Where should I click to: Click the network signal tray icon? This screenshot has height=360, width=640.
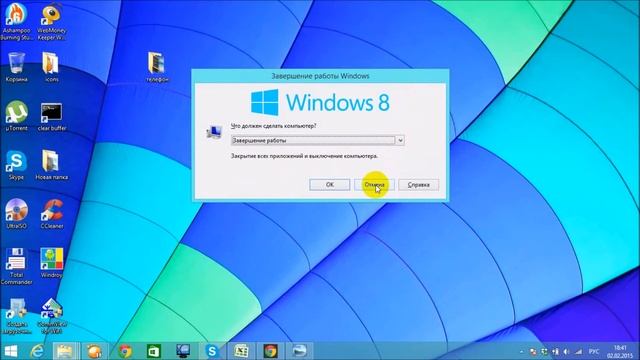click(x=578, y=352)
